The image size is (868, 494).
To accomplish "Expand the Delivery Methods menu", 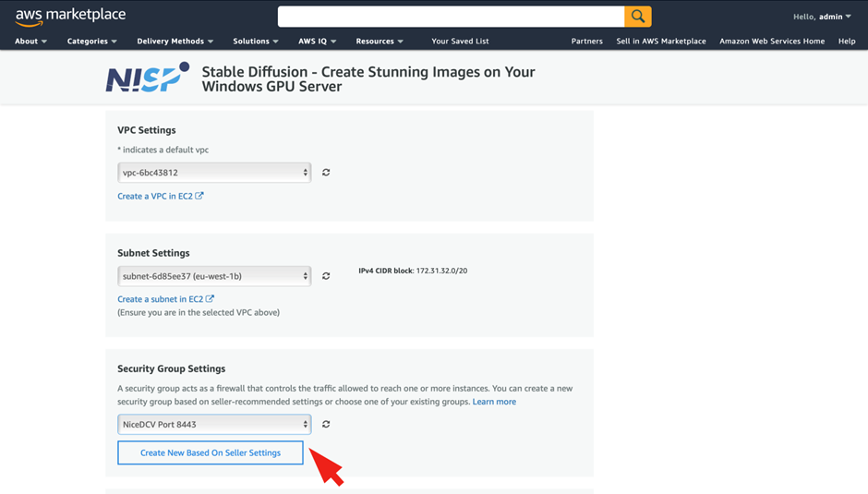I will [175, 41].
